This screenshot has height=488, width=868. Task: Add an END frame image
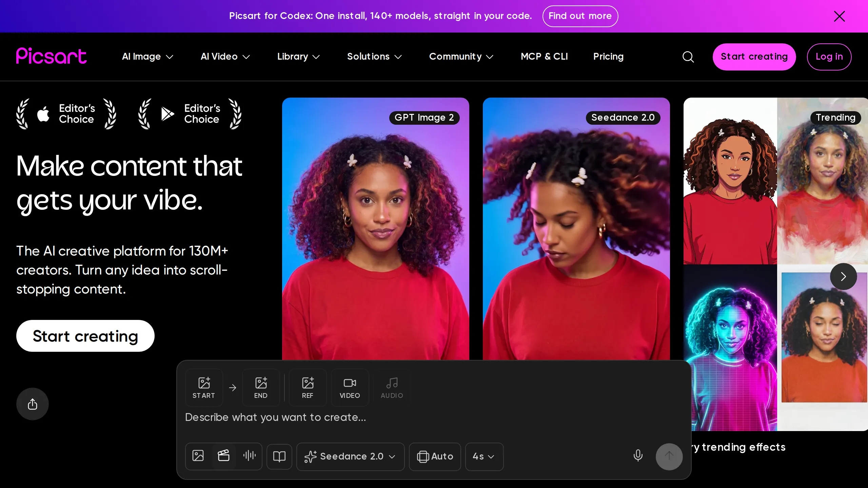(x=261, y=387)
